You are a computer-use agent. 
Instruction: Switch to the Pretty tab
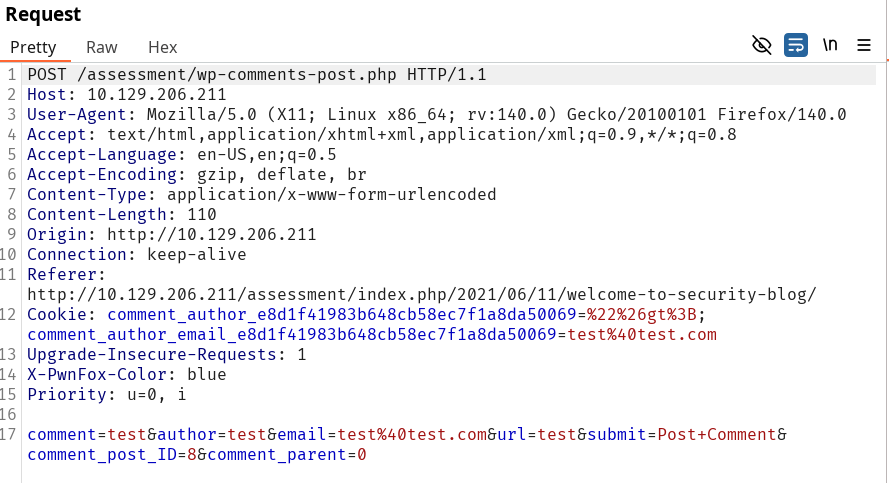pyautogui.click(x=33, y=47)
